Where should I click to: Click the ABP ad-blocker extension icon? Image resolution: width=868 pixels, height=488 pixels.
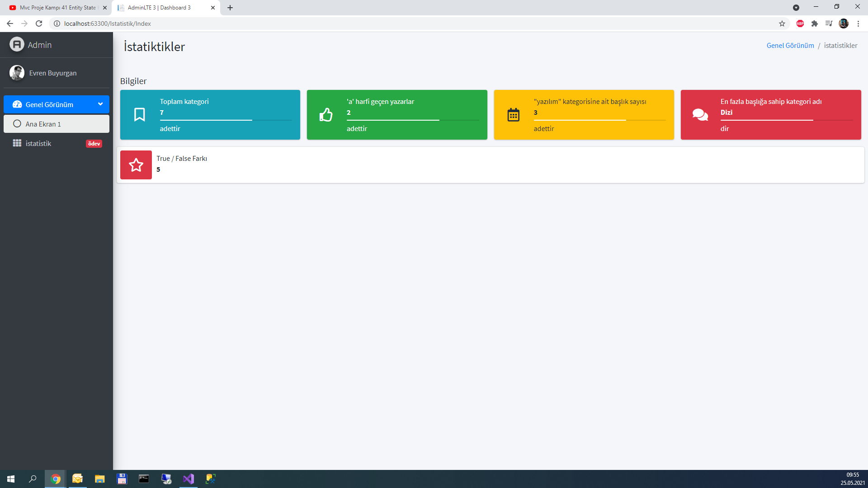click(x=800, y=23)
